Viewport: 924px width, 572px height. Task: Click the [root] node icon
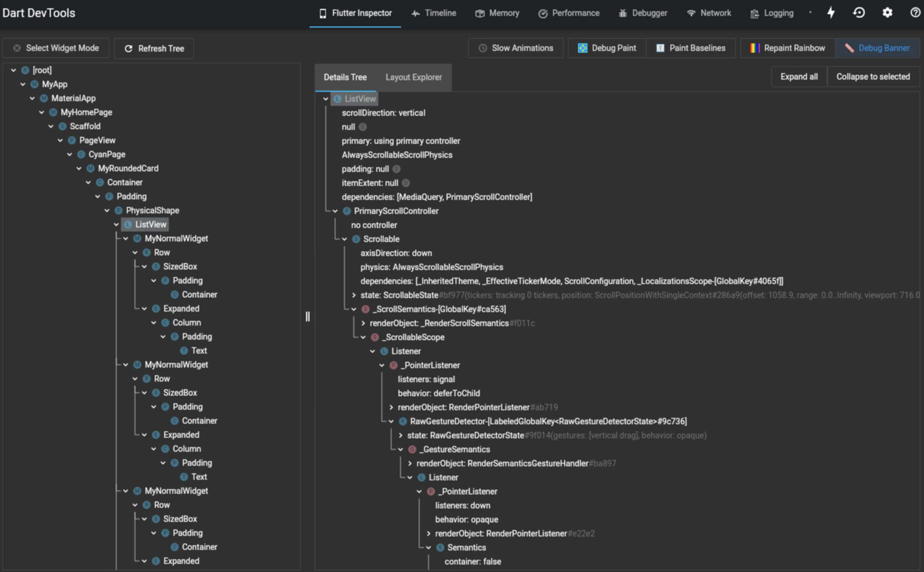tap(25, 70)
